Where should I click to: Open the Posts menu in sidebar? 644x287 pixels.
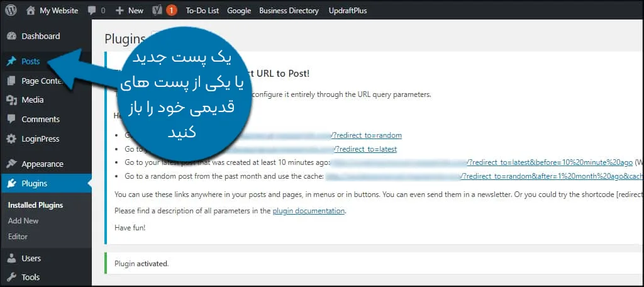(31, 62)
